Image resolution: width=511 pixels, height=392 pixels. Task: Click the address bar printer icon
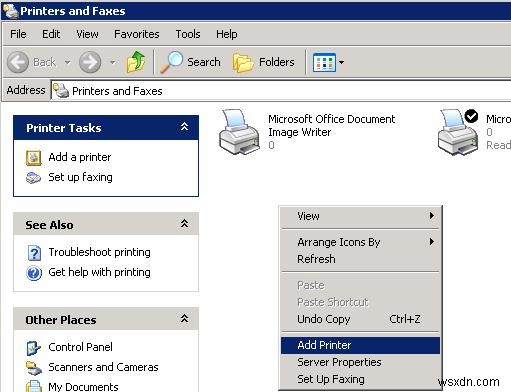pyautogui.click(x=61, y=90)
